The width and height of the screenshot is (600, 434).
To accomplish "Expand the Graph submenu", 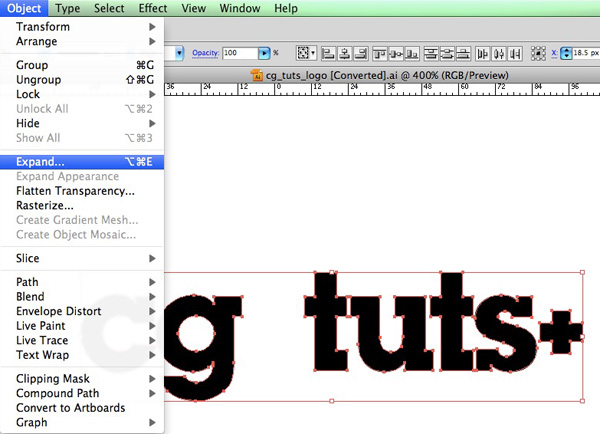I will click(x=82, y=422).
